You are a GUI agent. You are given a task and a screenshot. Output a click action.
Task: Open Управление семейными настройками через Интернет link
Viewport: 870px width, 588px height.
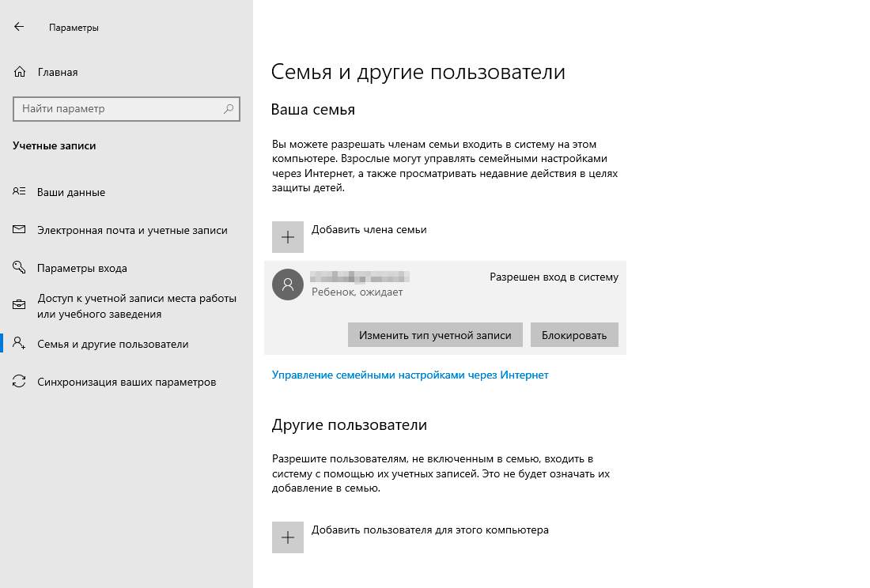(x=410, y=375)
